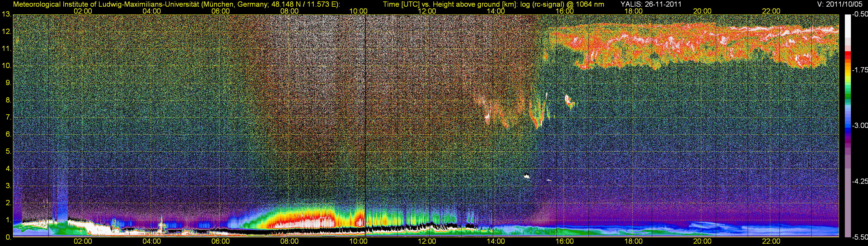Screen dimensions: 868x246
Task: Click the 16:00 label on the lower time axis
Action: pos(565,241)
